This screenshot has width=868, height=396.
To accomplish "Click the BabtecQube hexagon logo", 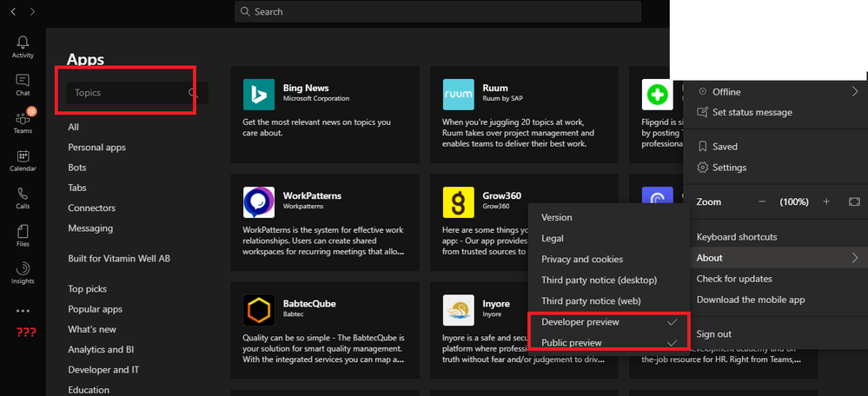I will pyautogui.click(x=259, y=310).
